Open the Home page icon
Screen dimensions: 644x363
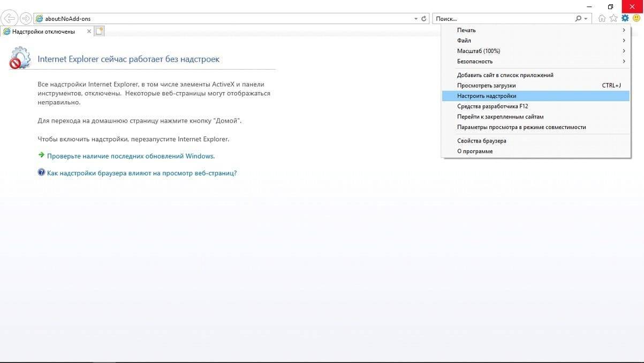pos(602,18)
